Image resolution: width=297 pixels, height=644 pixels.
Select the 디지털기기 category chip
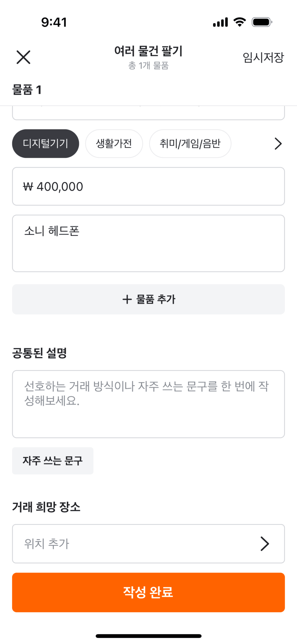(46, 144)
